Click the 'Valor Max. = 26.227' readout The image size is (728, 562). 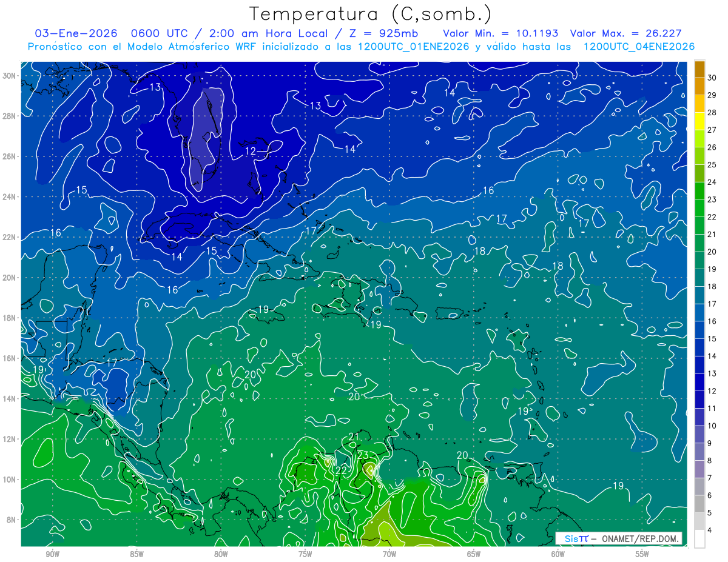(626, 34)
